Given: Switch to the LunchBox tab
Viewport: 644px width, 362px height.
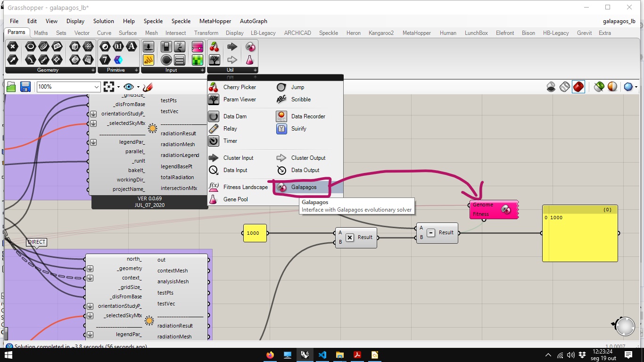Looking at the screenshot, I should (476, 33).
